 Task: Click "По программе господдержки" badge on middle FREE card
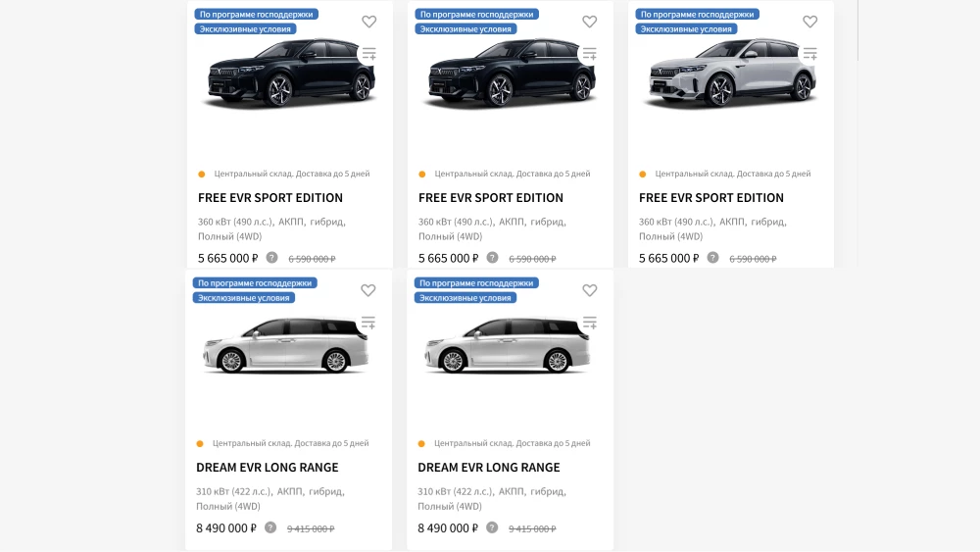pos(476,15)
